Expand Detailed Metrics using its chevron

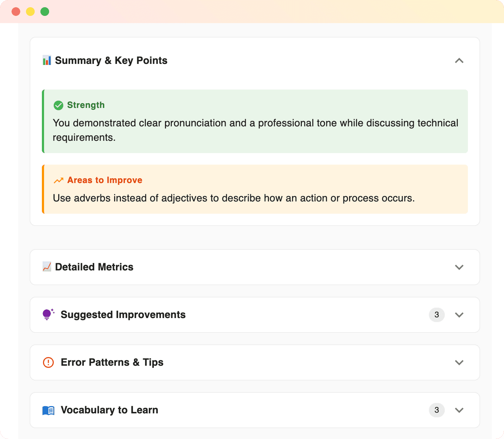pyautogui.click(x=459, y=267)
